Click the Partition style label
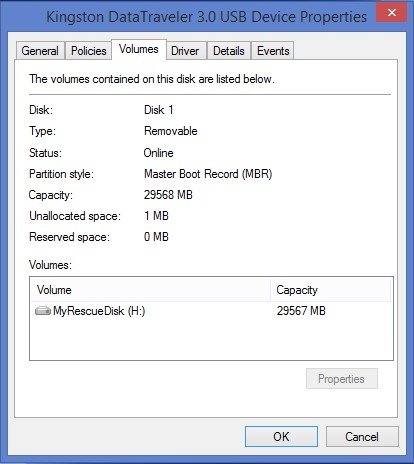 [62, 174]
